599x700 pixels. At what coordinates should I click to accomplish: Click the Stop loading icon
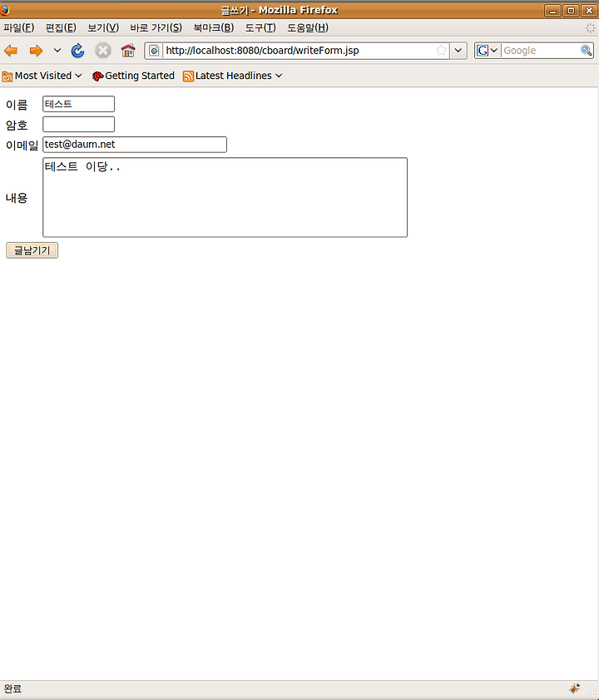(102, 51)
